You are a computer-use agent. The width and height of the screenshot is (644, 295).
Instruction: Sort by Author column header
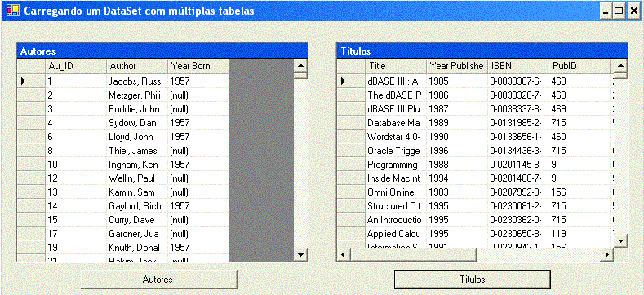pos(137,66)
